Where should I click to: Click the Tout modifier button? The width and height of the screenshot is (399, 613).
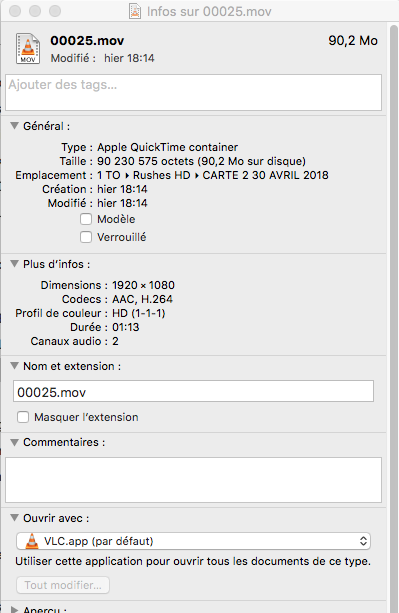[63, 585]
